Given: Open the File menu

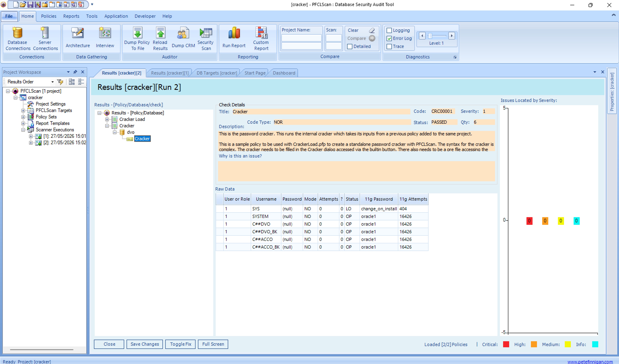Looking at the screenshot, I should click(9, 16).
